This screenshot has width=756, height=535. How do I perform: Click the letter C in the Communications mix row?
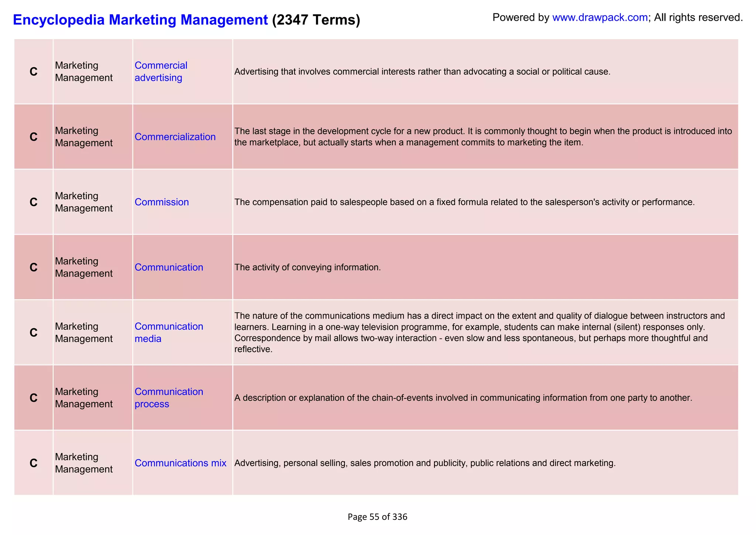click(34, 463)
